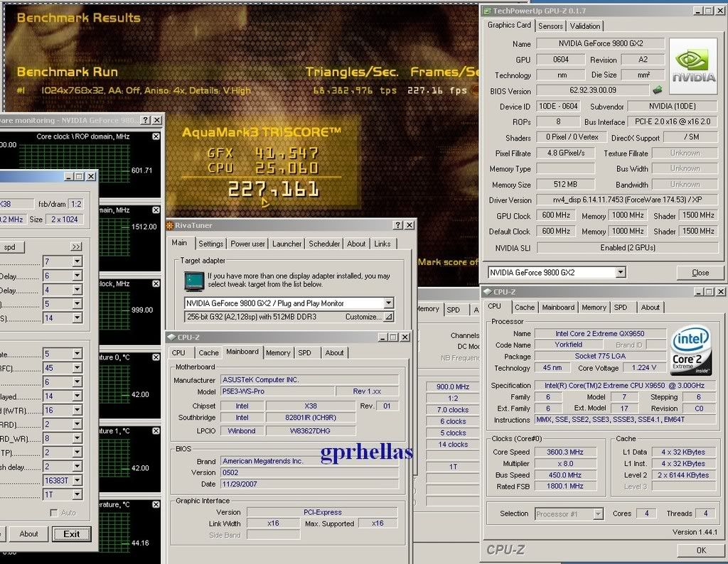
Task: Open the Launcher tab in RivaTuner
Action: (287, 244)
